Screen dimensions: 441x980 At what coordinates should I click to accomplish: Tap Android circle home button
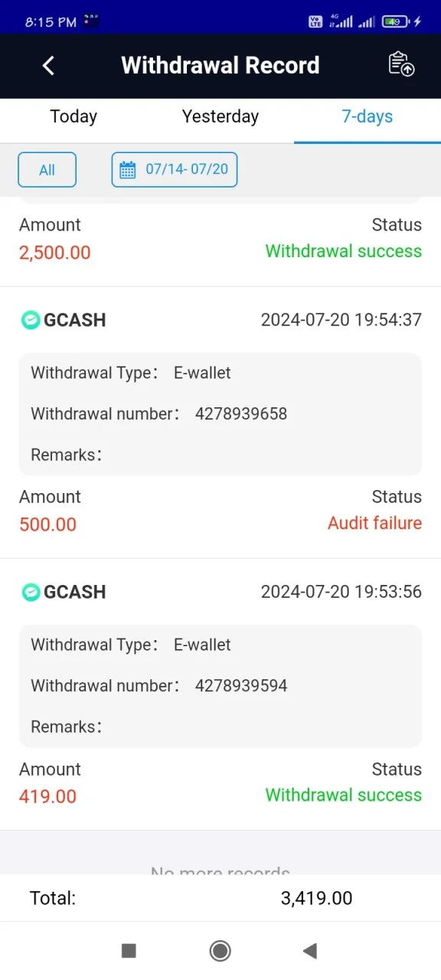coord(220,951)
